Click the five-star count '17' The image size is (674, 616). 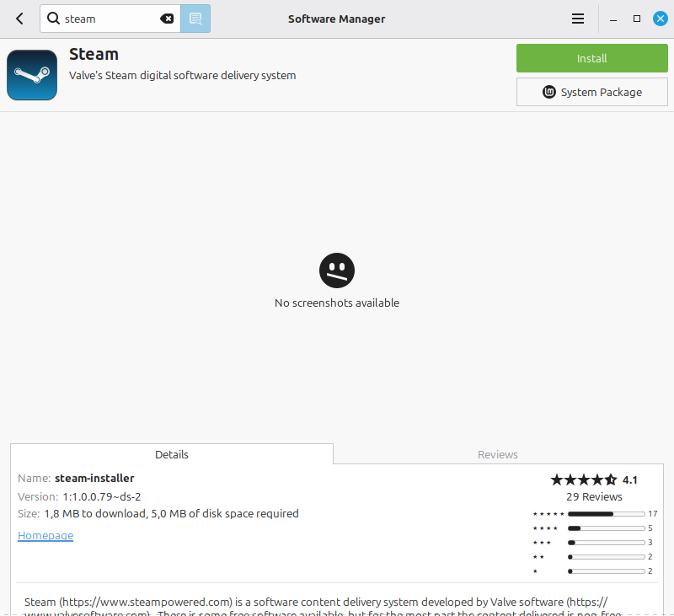[x=652, y=514]
